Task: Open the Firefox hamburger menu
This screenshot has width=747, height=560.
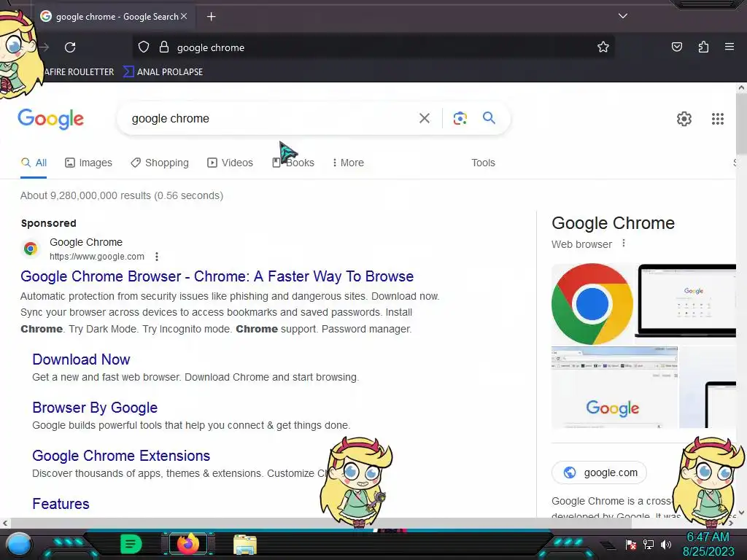Action: (x=729, y=47)
